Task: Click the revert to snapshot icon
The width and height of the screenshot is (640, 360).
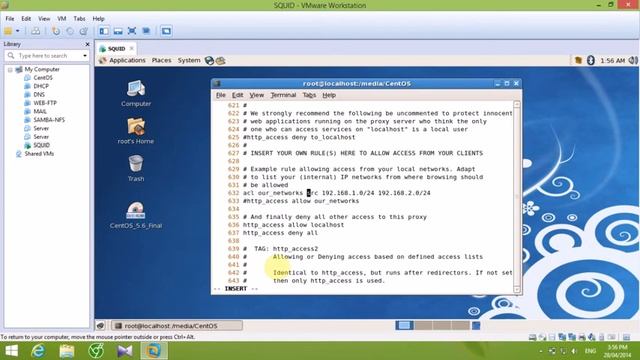Action: (x=70, y=31)
